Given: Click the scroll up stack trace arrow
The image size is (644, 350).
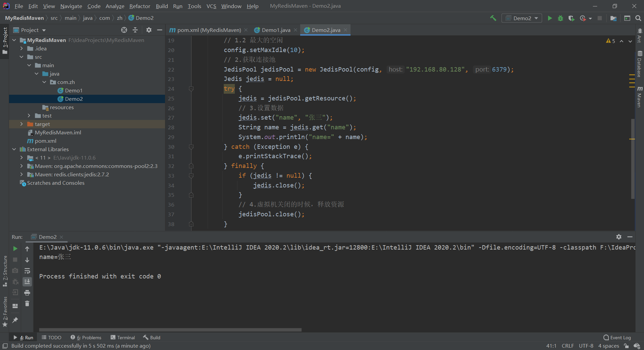Looking at the screenshot, I should tap(27, 249).
